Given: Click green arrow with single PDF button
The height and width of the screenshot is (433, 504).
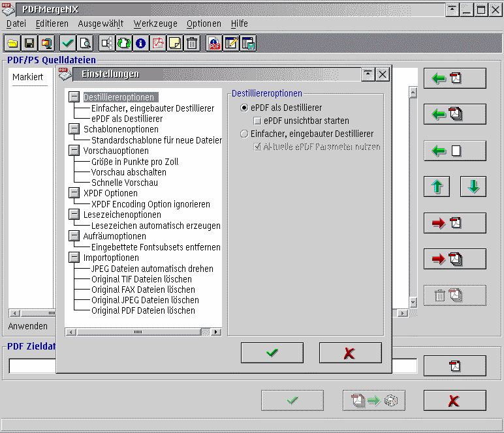Looking at the screenshot, I should (x=455, y=78).
